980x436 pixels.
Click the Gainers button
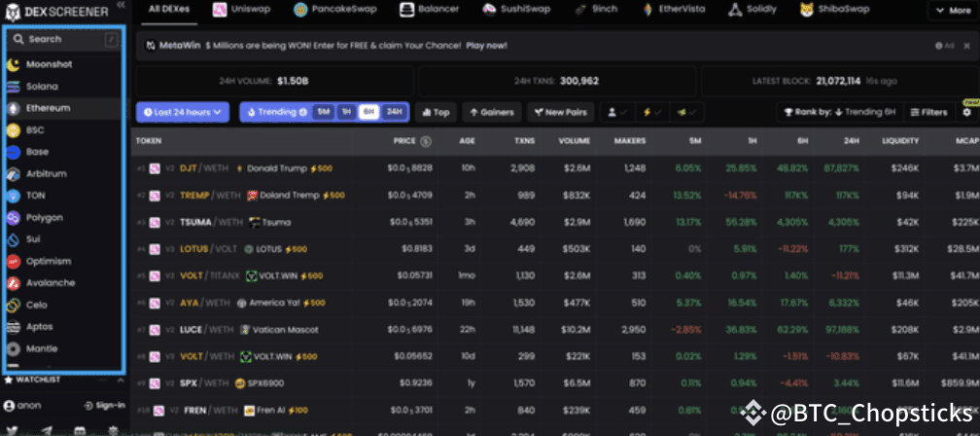pyautogui.click(x=489, y=112)
